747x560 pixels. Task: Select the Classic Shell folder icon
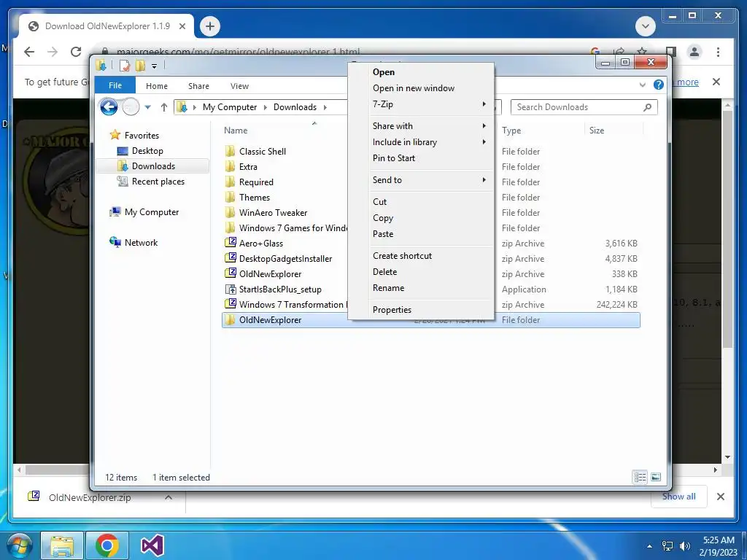(x=230, y=152)
